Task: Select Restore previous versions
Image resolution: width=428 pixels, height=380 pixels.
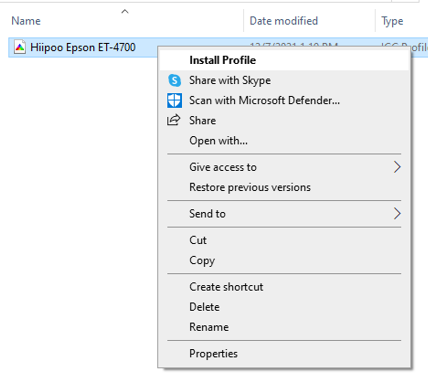Action: 284,187
